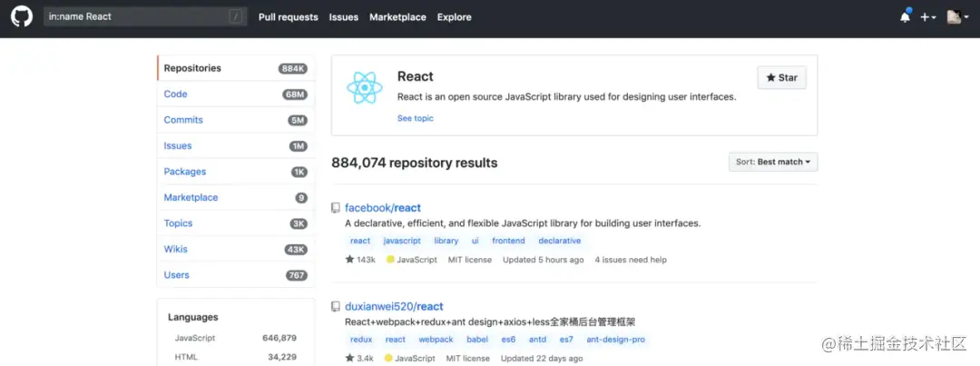
Task: Select Code in the search sidebar
Action: [x=236, y=94]
